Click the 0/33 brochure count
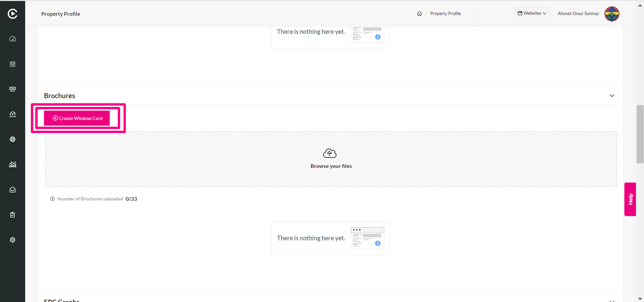 [131, 199]
